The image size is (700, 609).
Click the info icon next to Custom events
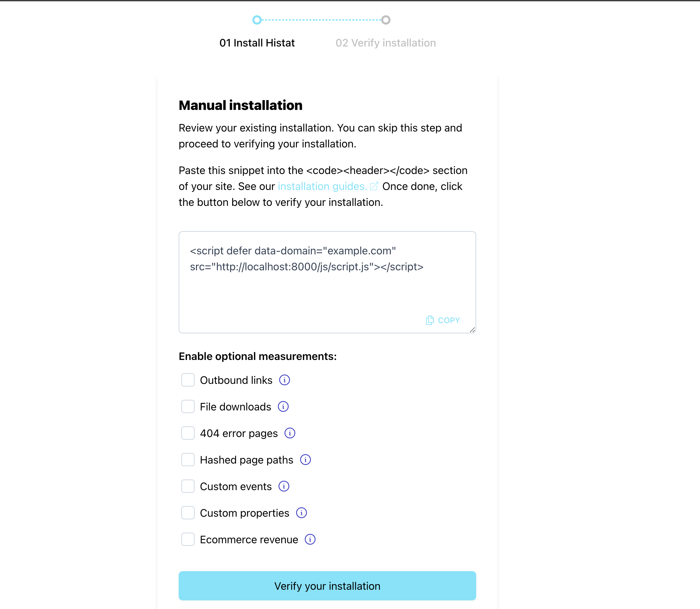tap(284, 486)
